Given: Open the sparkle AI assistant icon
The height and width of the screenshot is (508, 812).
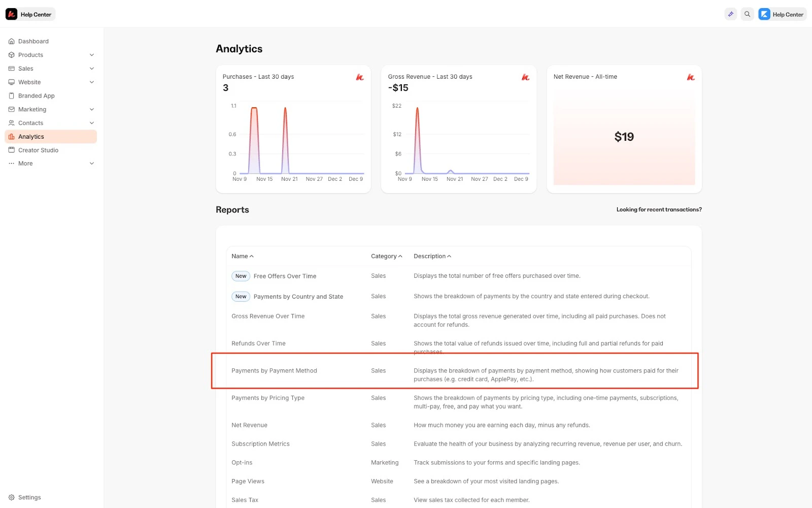Looking at the screenshot, I should pos(731,14).
